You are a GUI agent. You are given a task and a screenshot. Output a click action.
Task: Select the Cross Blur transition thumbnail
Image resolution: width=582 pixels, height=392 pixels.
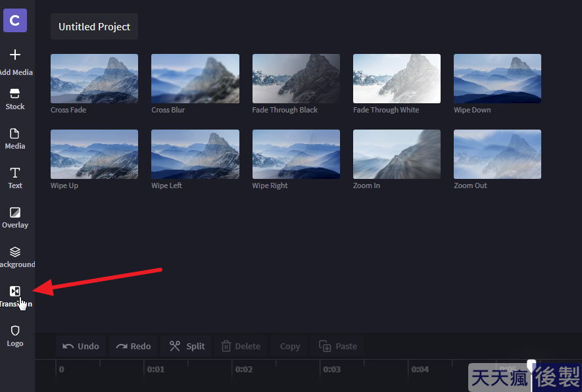click(x=195, y=78)
